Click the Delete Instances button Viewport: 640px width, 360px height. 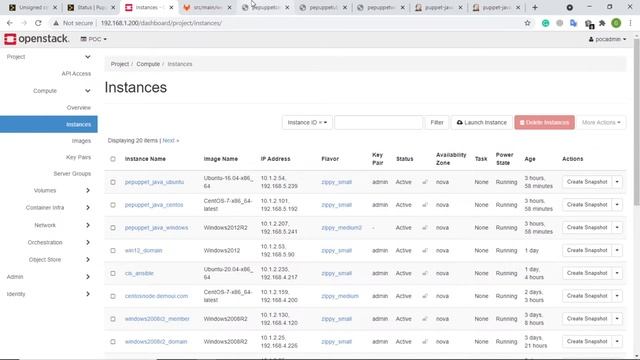coord(544,122)
